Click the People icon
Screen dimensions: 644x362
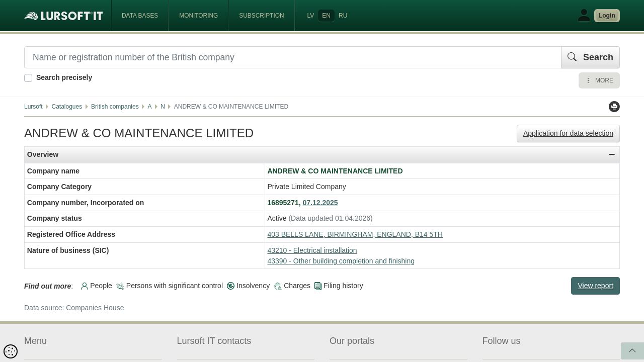tap(85, 286)
